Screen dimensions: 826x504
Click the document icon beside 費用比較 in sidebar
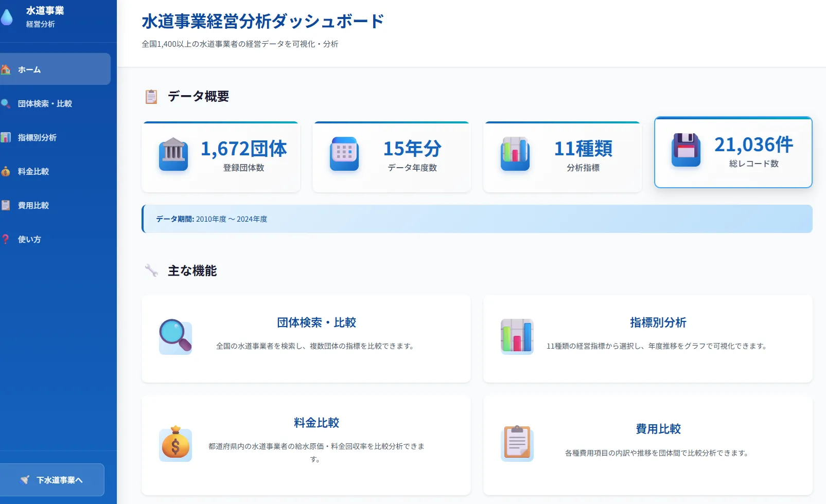[6, 205]
